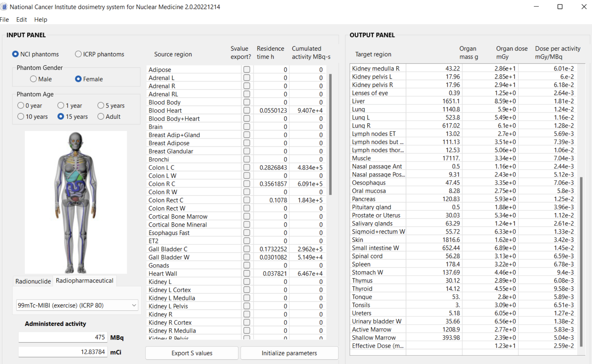
Task: Click the female phantom body image
Action: (x=76, y=202)
